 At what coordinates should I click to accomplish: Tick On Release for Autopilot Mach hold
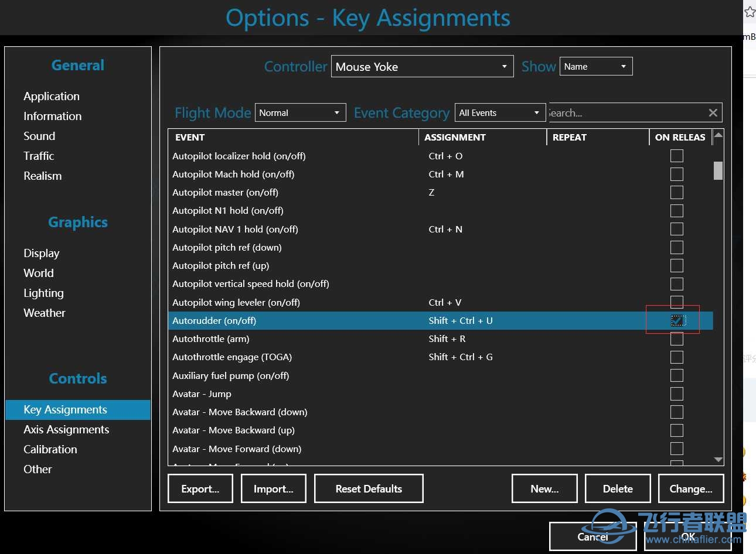pos(677,174)
